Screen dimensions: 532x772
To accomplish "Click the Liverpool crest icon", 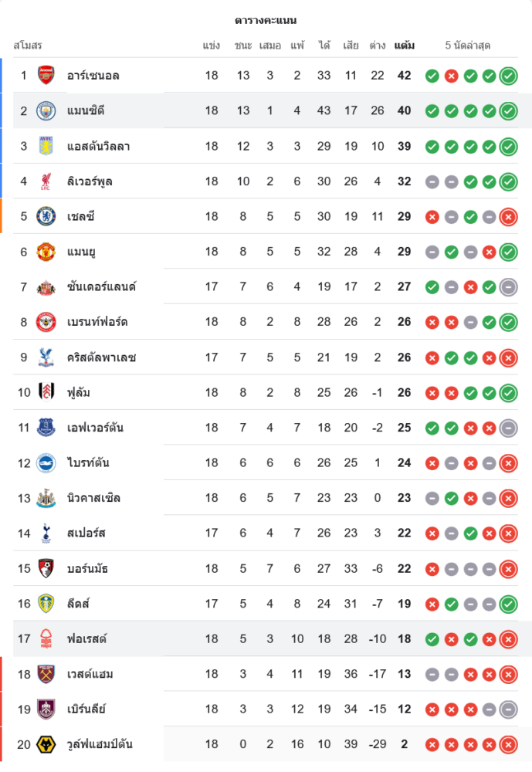I will 46,181.
